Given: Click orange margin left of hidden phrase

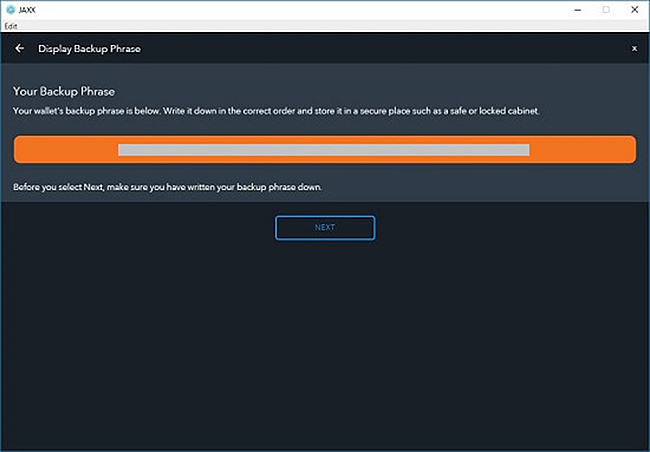Looking at the screenshot, I should [x=65, y=150].
